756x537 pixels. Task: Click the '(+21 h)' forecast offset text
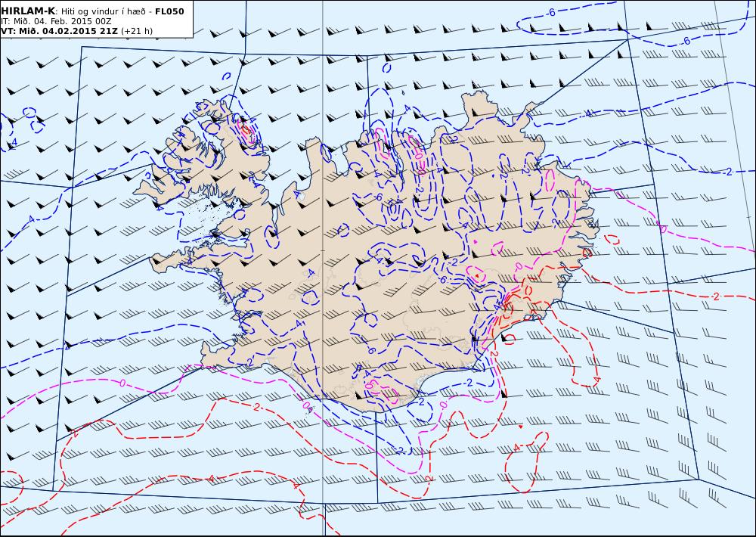pos(136,31)
